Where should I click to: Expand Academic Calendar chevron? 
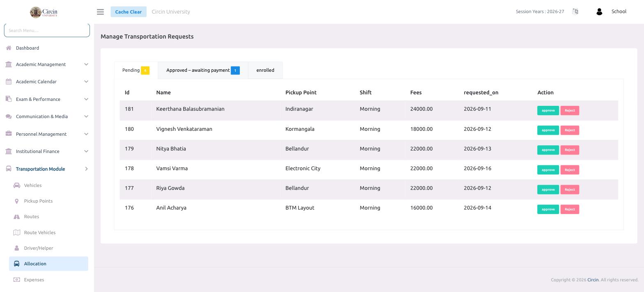click(x=86, y=82)
